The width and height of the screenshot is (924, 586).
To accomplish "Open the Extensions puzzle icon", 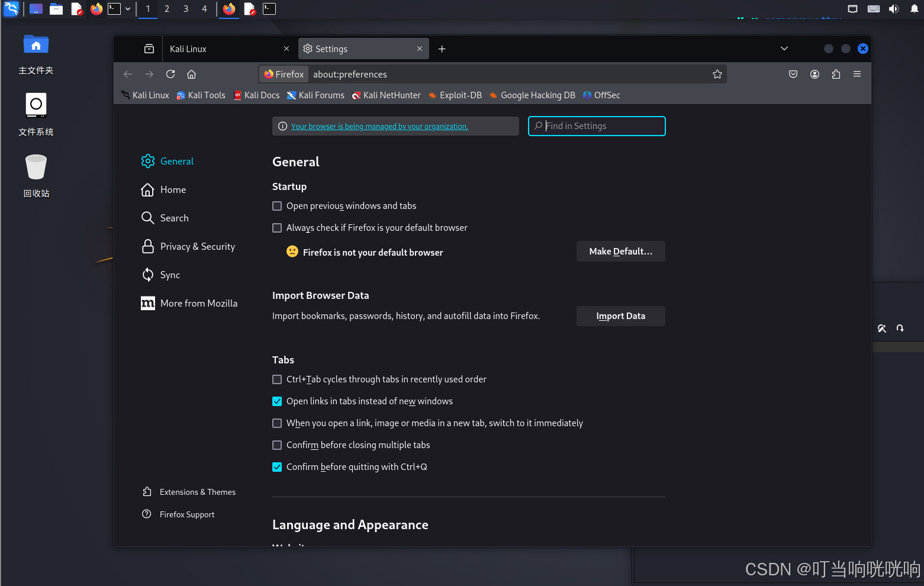I will click(x=836, y=74).
